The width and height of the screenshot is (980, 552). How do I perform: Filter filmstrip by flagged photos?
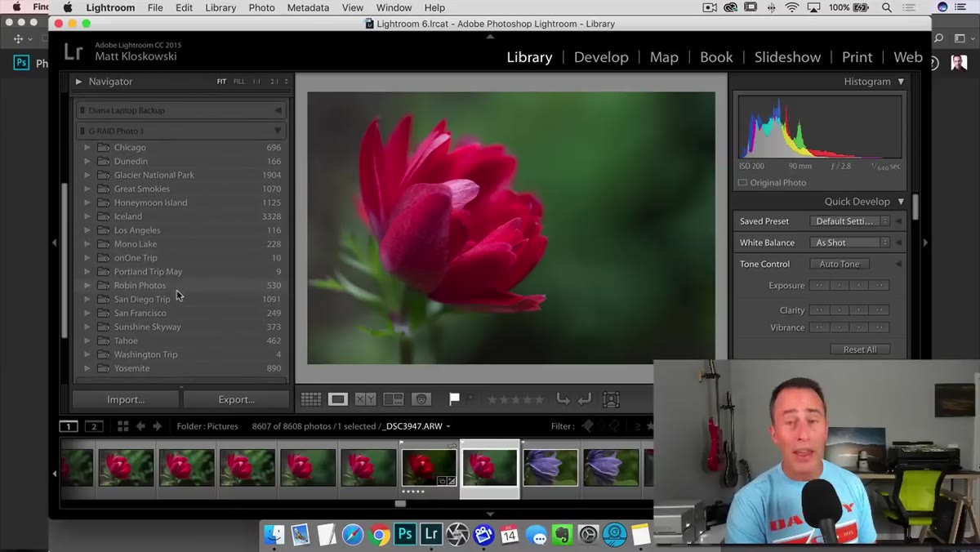[x=587, y=426]
